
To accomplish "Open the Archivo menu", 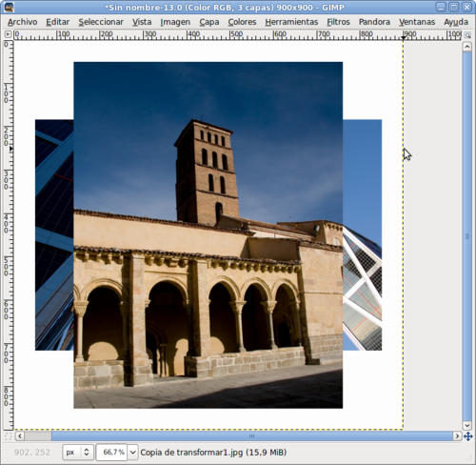I will tap(23, 22).
